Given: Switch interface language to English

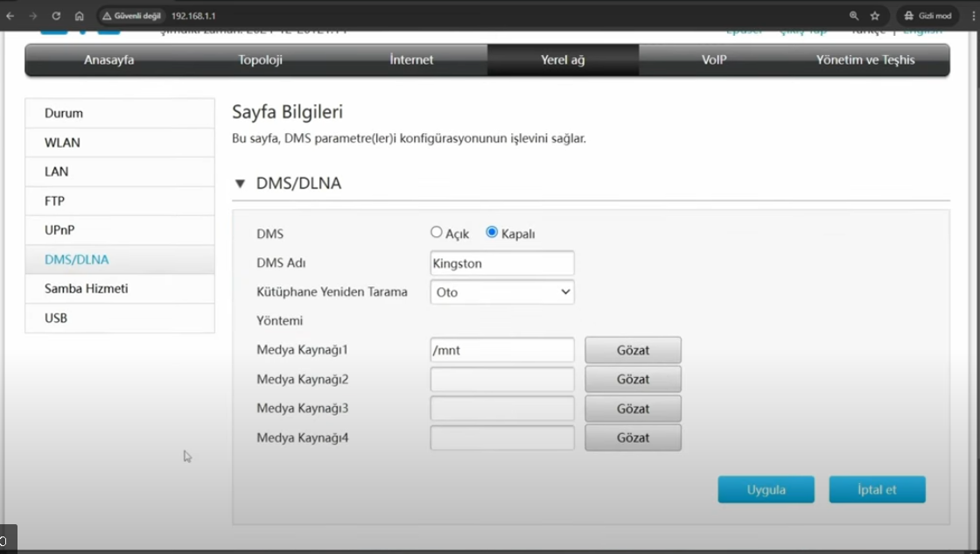Looking at the screenshot, I should click(922, 29).
